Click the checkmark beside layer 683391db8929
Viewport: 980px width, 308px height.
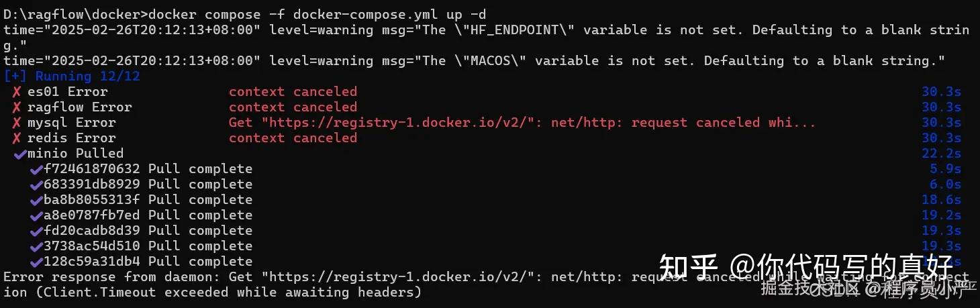(x=36, y=185)
